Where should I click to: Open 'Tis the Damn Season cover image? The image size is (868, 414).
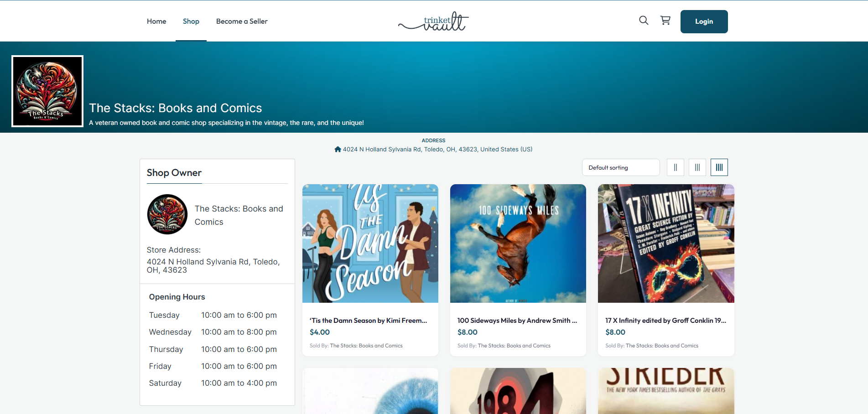pos(370,243)
